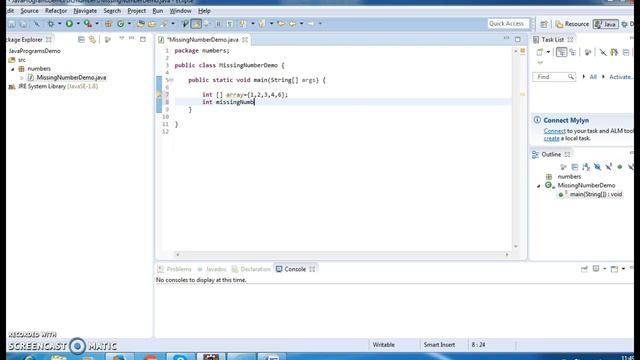Collapse MissingNumberDemo class in Outline
Image resolution: width=640 pixels, height=360 pixels.
539,186
